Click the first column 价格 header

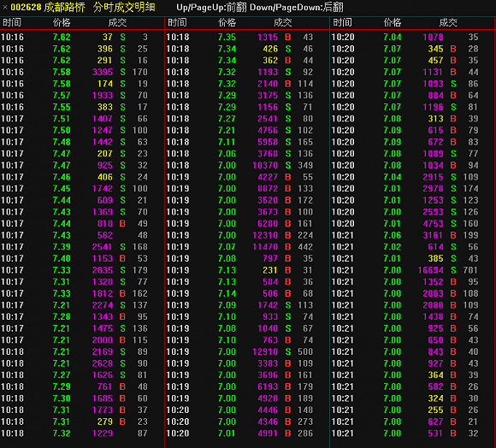coord(62,22)
